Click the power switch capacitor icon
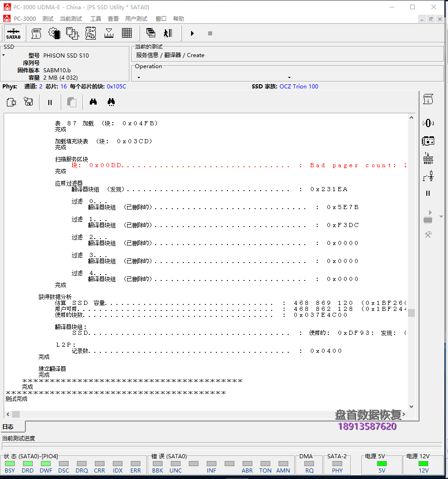448x479 pixels. 428,176
